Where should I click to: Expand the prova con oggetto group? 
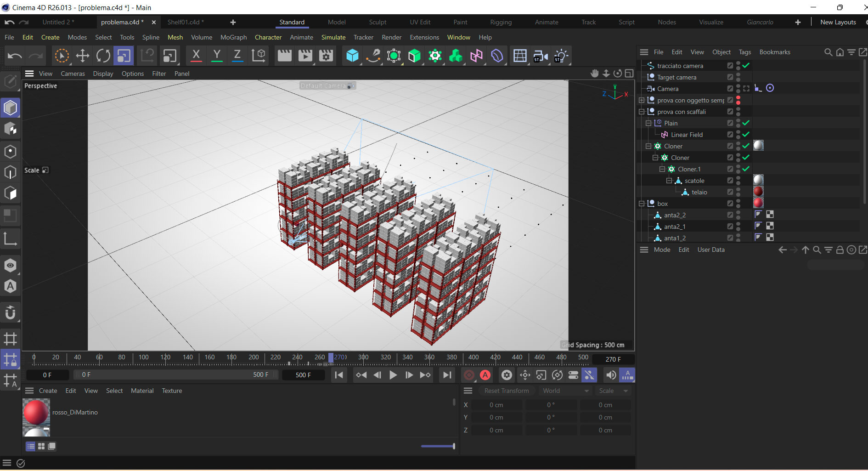(642, 100)
